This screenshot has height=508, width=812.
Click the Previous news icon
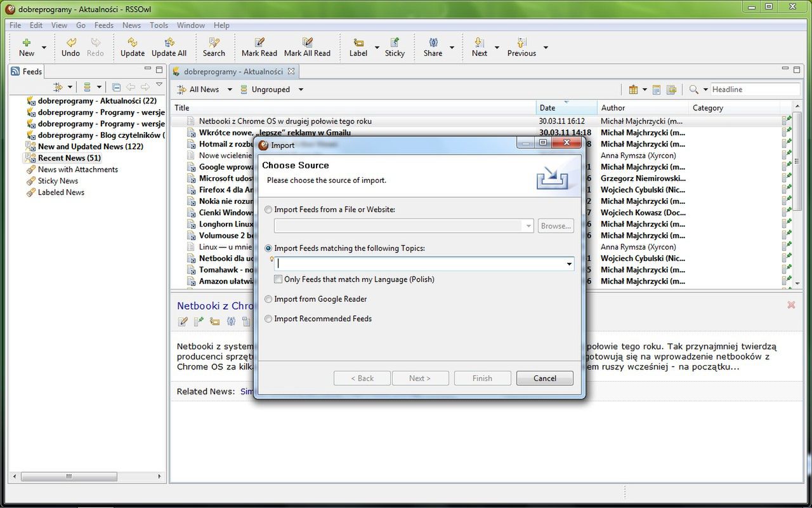click(521, 43)
